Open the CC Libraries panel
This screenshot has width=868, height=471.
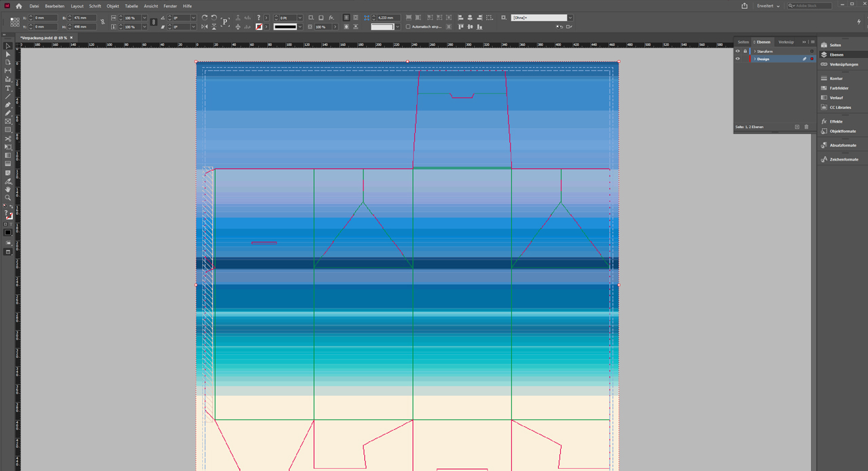[x=840, y=107]
